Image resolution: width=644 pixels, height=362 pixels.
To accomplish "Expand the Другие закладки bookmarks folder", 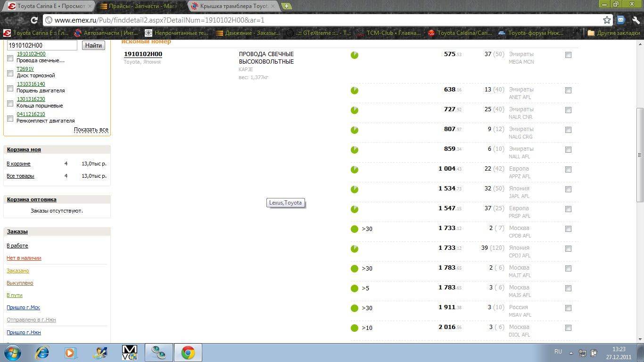I will (613, 33).
